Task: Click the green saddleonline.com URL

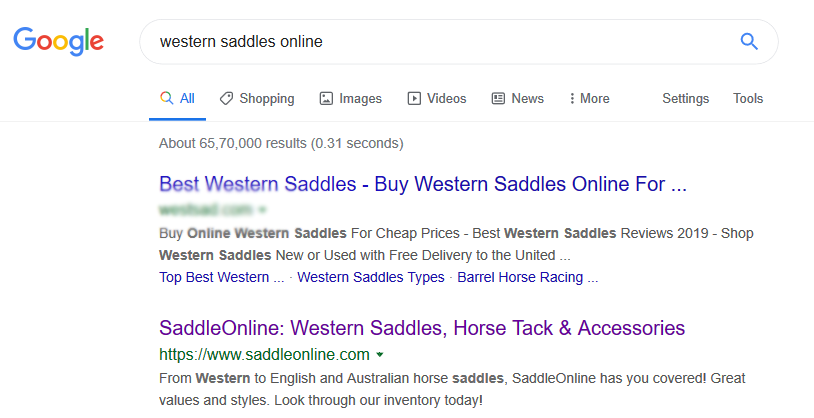Action: click(264, 354)
